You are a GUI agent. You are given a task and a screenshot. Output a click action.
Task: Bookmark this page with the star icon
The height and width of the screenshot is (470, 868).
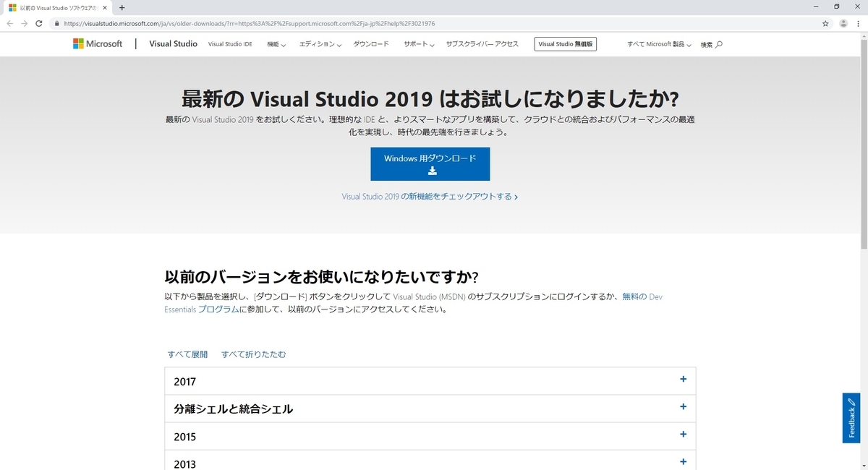[x=825, y=23]
